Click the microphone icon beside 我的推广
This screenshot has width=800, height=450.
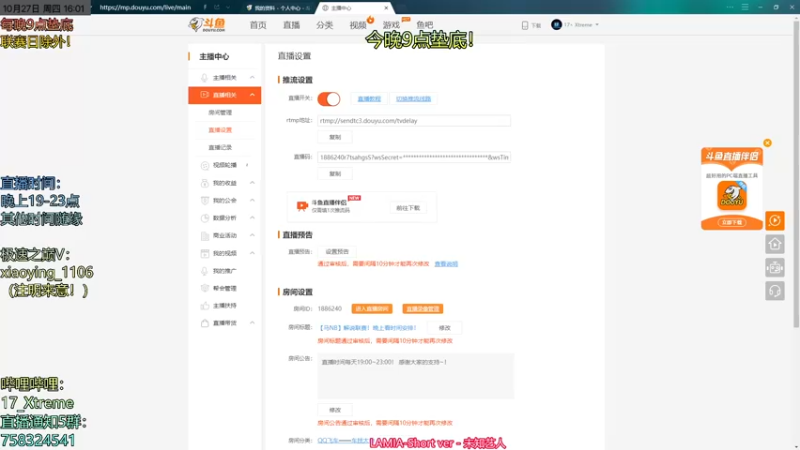point(205,271)
